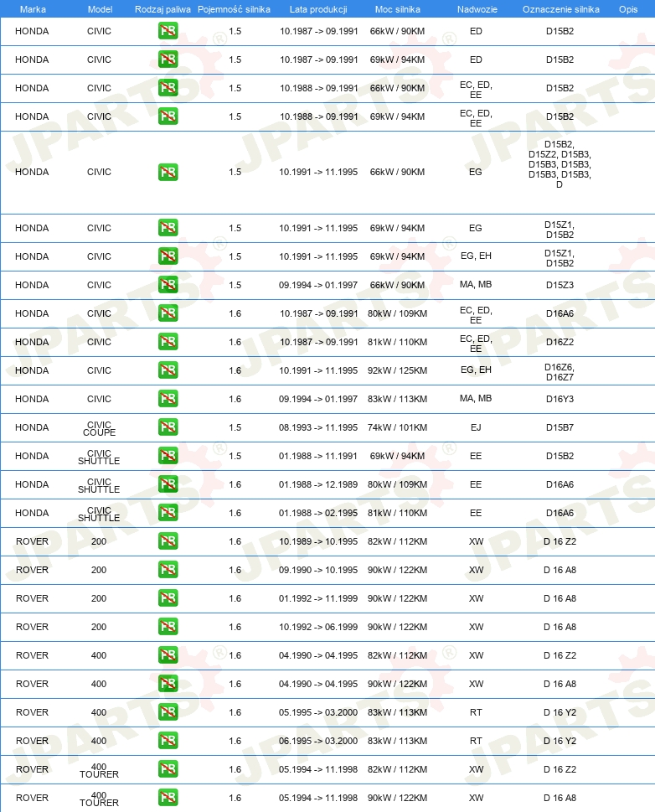Click the Model column header
The width and height of the screenshot is (655, 812).
[100, 9]
